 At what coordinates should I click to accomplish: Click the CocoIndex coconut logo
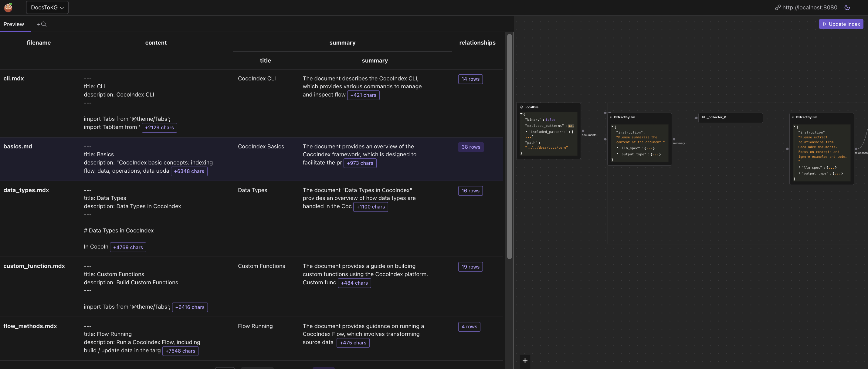pyautogui.click(x=8, y=7)
